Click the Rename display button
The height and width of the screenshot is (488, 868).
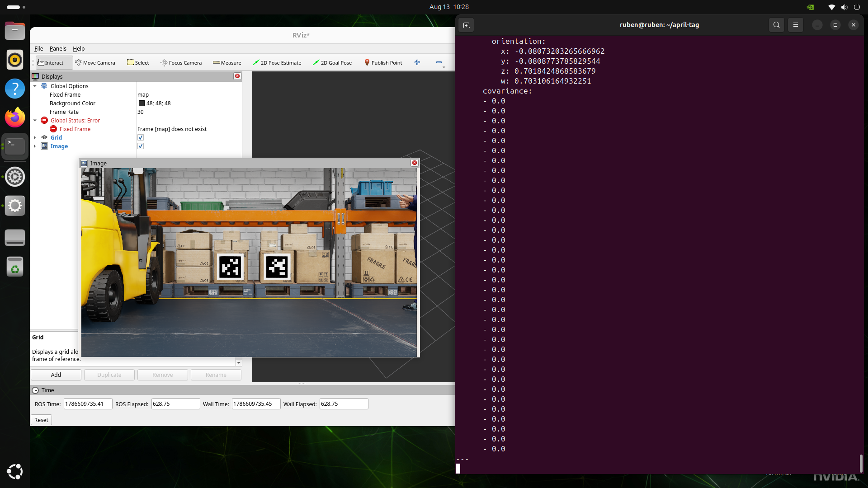point(216,375)
